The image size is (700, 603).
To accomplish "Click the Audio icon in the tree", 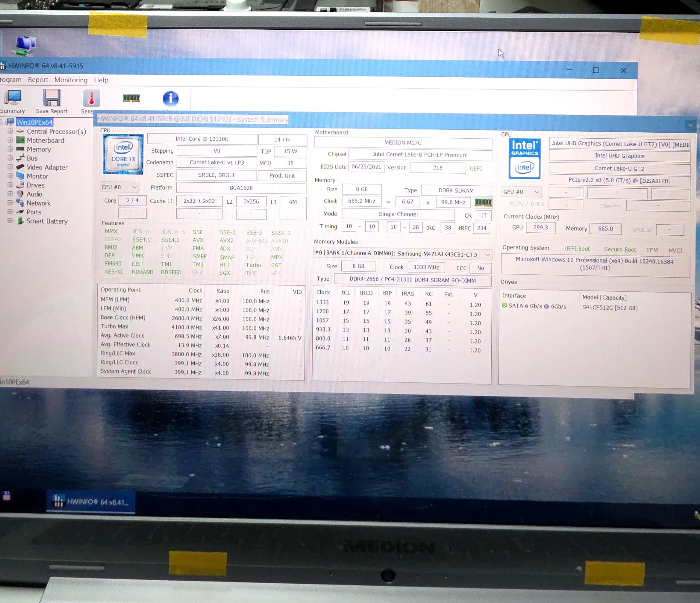I will [x=20, y=194].
